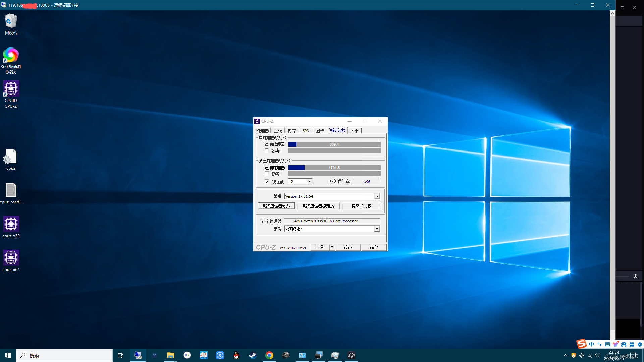Open the cpuz configuration file icon
The height and width of the screenshot is (362, 644).
click(x=11, y=157)
